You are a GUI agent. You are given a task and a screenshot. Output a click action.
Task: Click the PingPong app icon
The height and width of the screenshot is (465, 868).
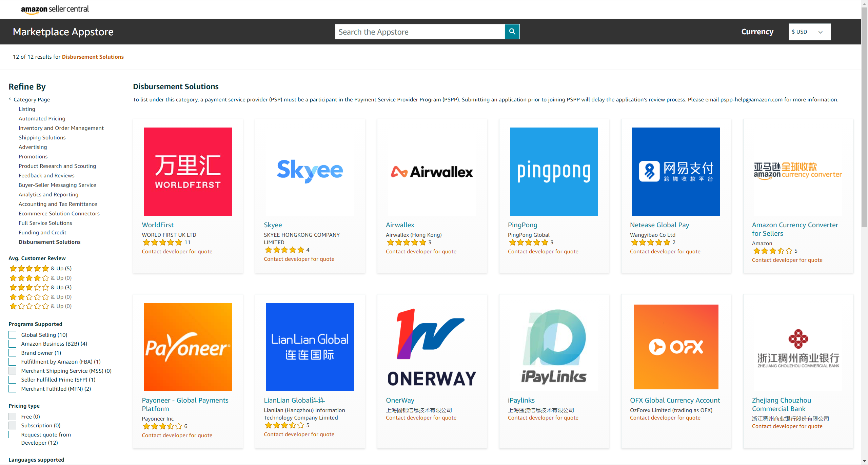(x=554, y=171)
